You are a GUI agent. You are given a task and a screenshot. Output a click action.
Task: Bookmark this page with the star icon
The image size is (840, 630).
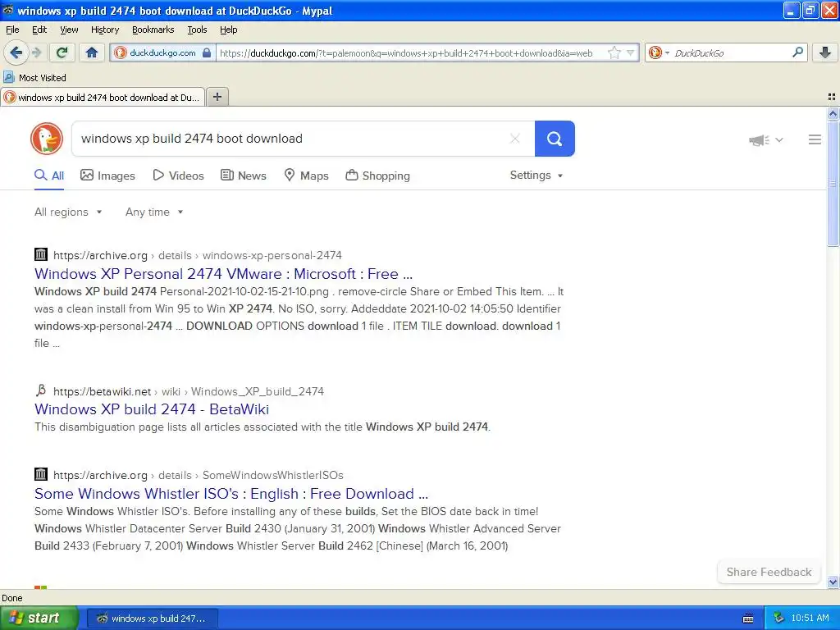[x=614, y=52]
